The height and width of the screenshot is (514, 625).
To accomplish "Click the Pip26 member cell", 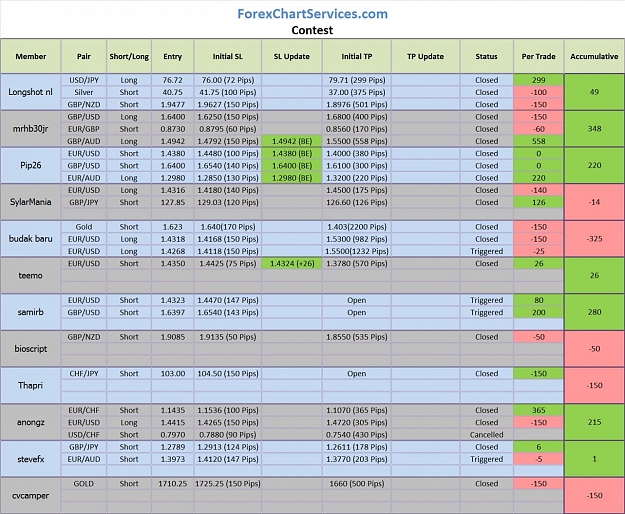I will coord(31,165).
